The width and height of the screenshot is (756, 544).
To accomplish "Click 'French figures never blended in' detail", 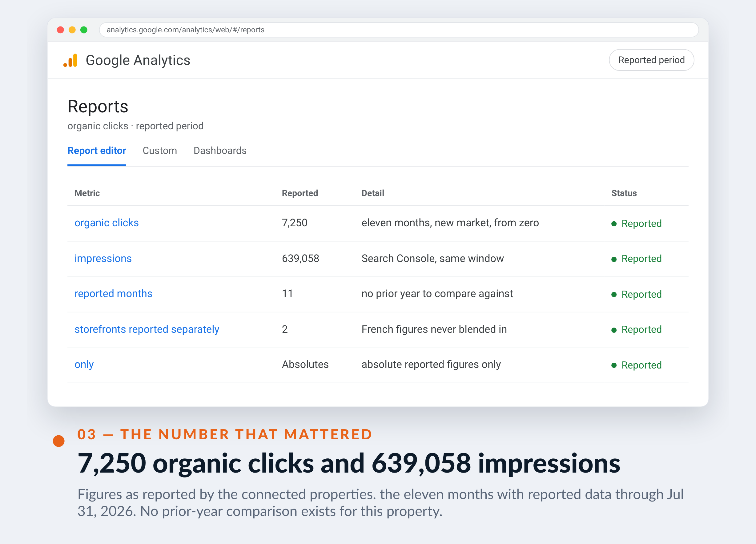I will pos(434,329).
